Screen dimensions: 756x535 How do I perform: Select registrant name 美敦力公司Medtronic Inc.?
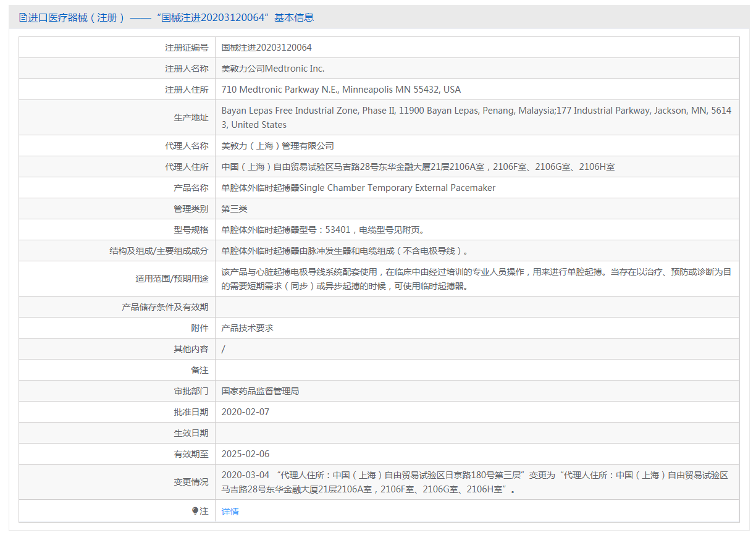(273, 69)
